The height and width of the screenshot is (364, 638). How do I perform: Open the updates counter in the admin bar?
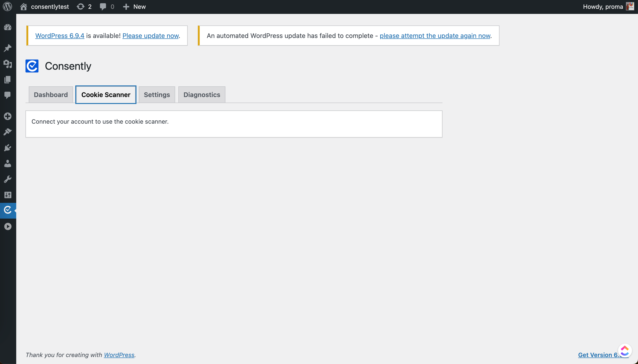[84, 6]
